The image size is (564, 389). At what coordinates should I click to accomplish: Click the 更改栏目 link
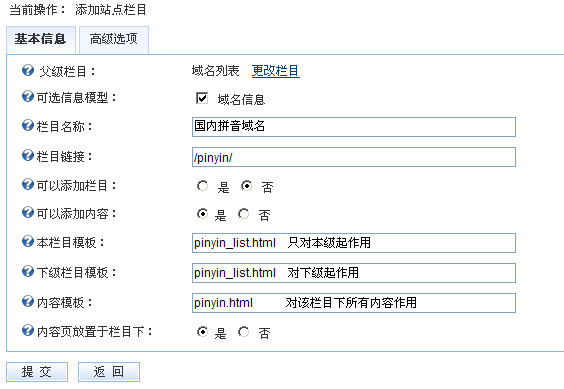276,71
